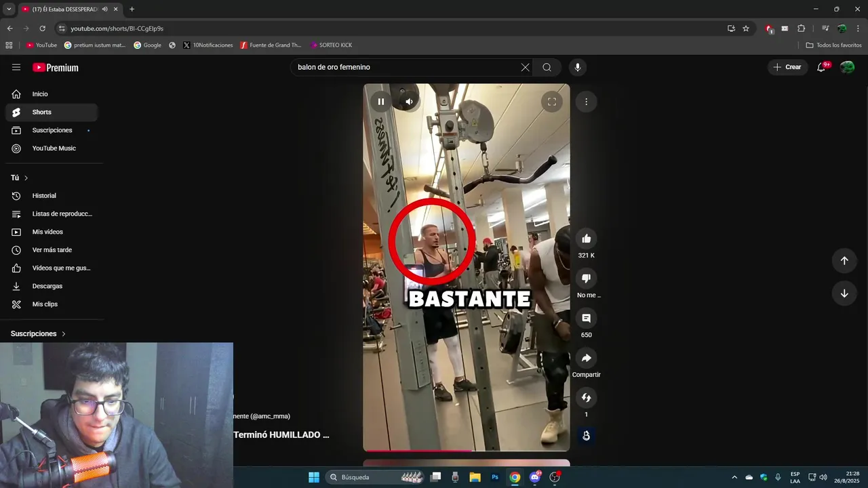Screen dimensions: 868x488
Task: Click the address bar URL
Action: click(117, 28)
